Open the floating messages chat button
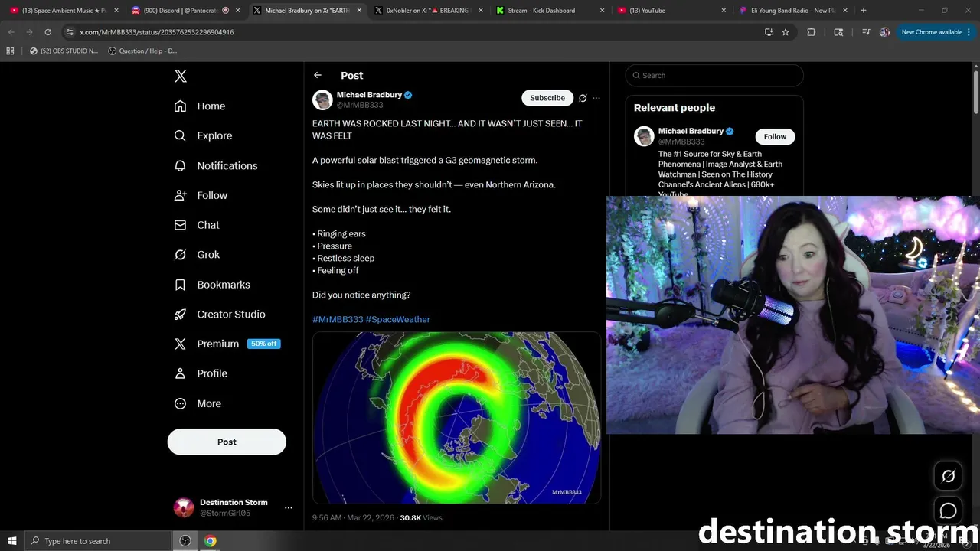980x551 pixels. pos(948,510)
